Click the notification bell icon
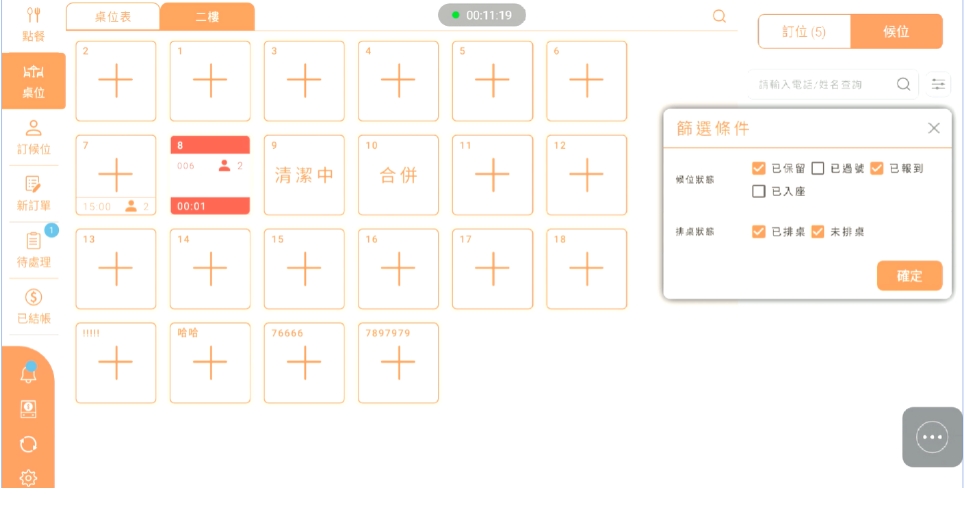 pyautogui.click(x=28, y=374)
